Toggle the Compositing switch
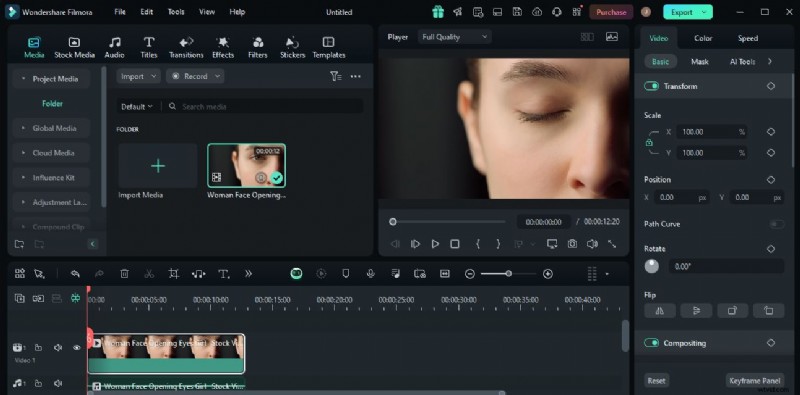The image size is (800, 395). point(652,343)
